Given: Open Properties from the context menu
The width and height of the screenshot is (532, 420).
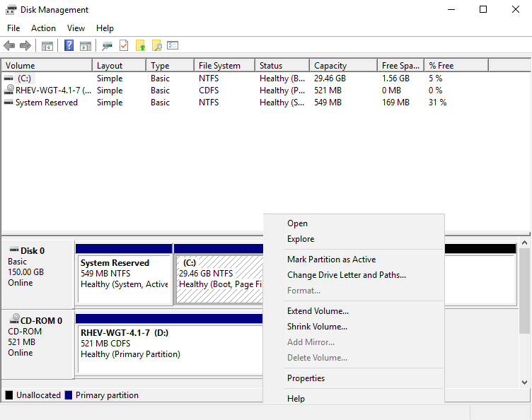Looking at the screenshot, I should tap(306, 378).
